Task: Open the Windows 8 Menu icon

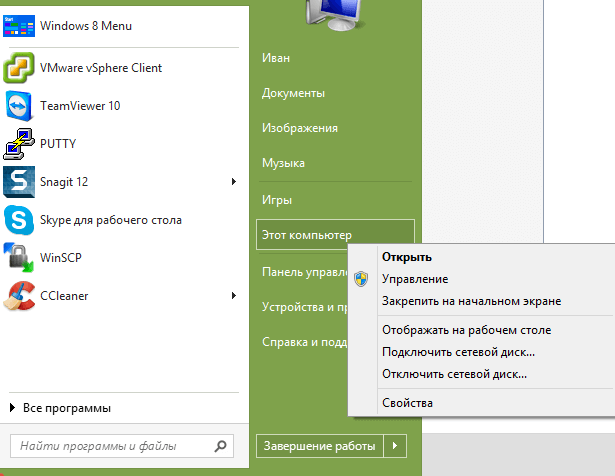Action: coord(19,26)
